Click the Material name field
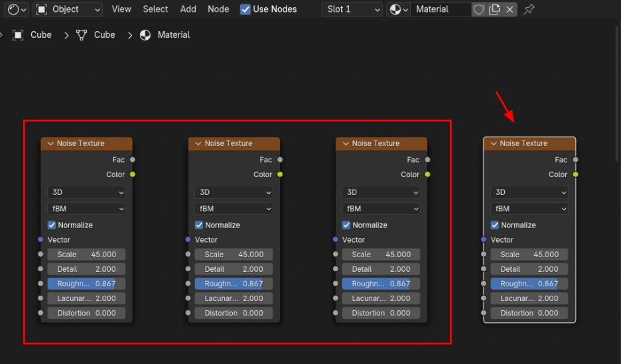 [441, 9]
